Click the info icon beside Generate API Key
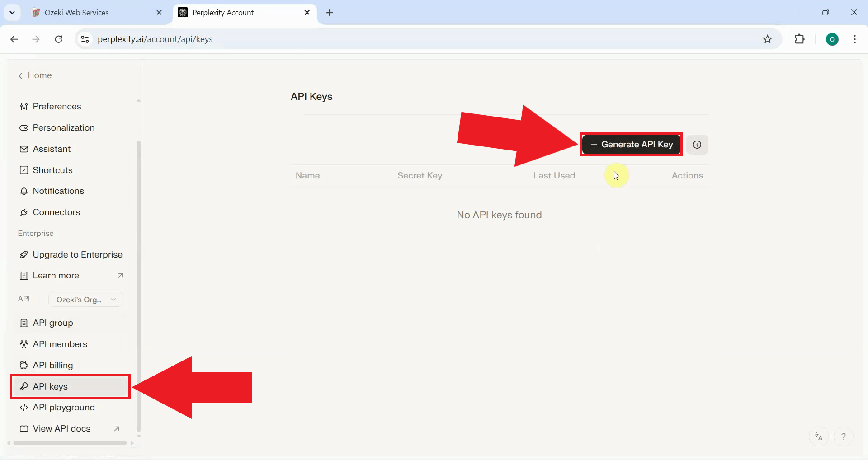Viewport: 868px width, 460px height. tap(697, 145)
